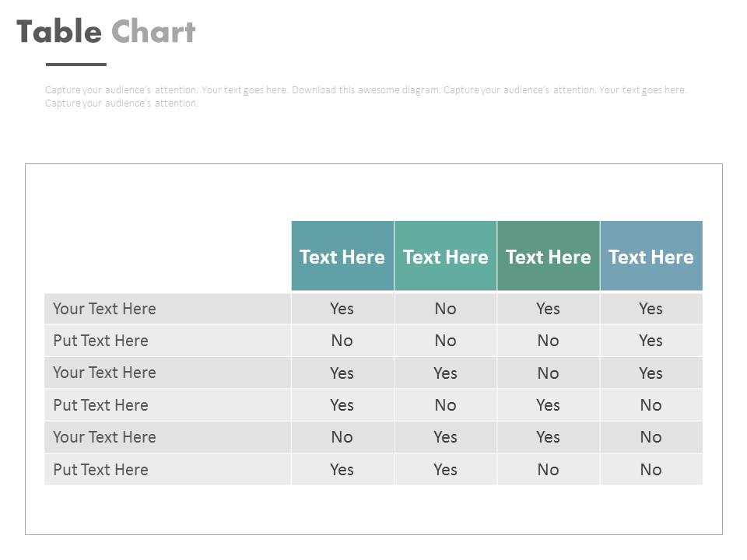Click fifth row "No" in the first column
The width and height of the screenshot is (747, 560).
[x=342, y=436]
